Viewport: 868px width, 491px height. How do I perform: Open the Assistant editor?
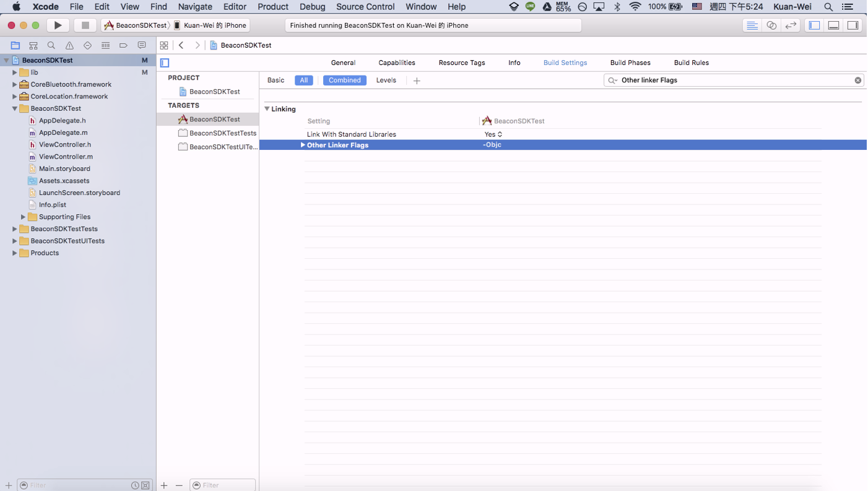click(771, 25)
